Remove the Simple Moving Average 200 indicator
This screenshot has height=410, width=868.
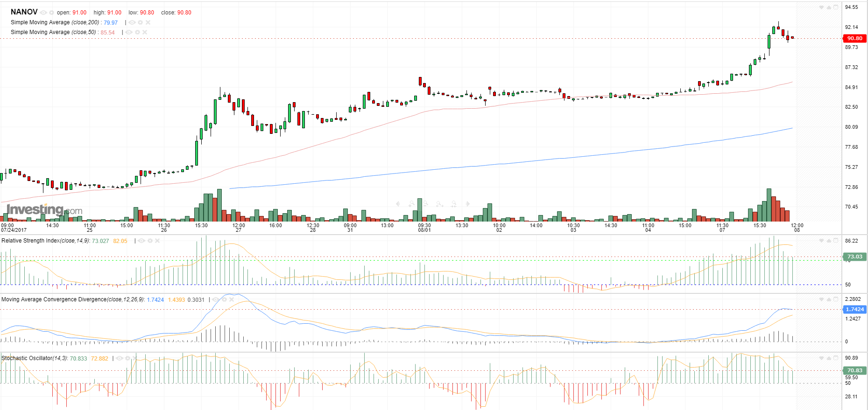pos(148,22)
